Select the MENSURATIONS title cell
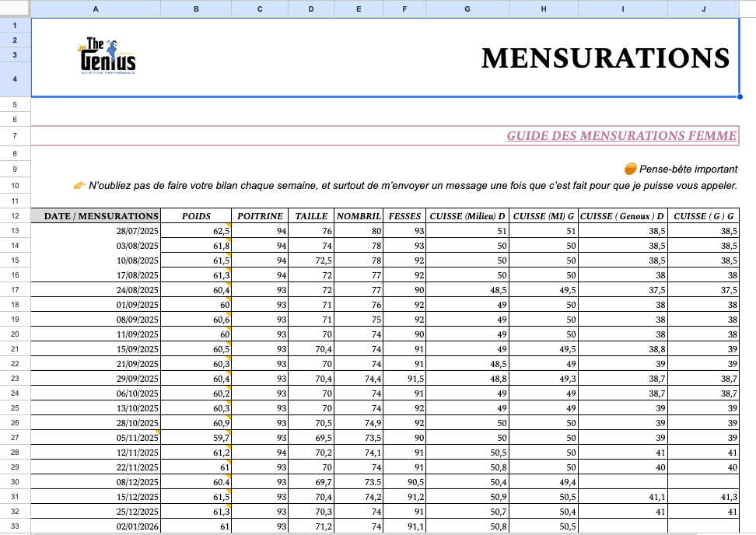 385,58
